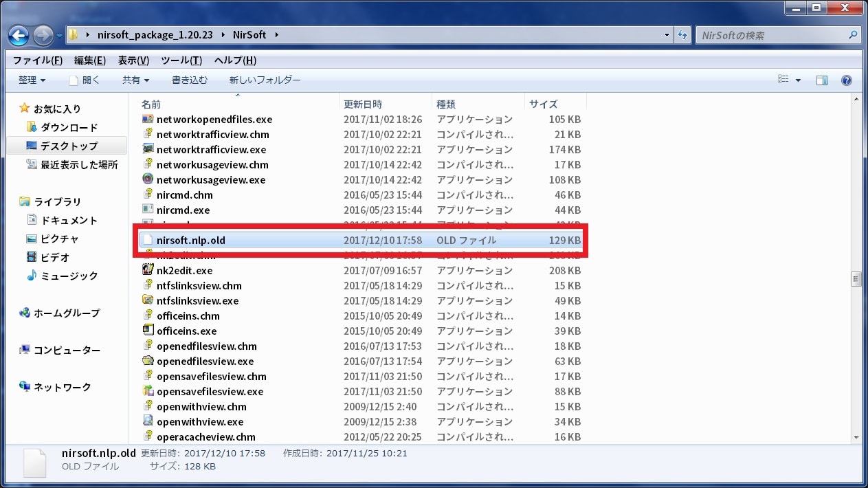The width and height of the screenshot is (868, 488).
Task: Open the ファイル(F) menu
Action: pos(38,60)
